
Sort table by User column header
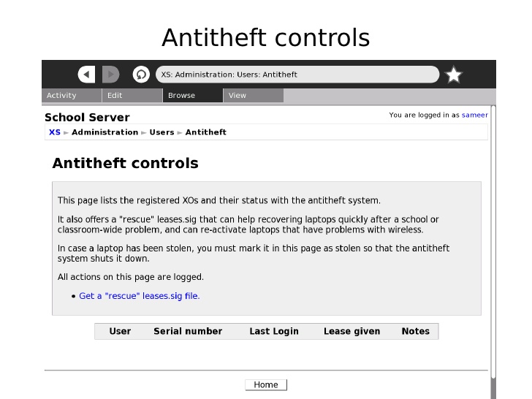pyautogui.click(x=120, y=331)
